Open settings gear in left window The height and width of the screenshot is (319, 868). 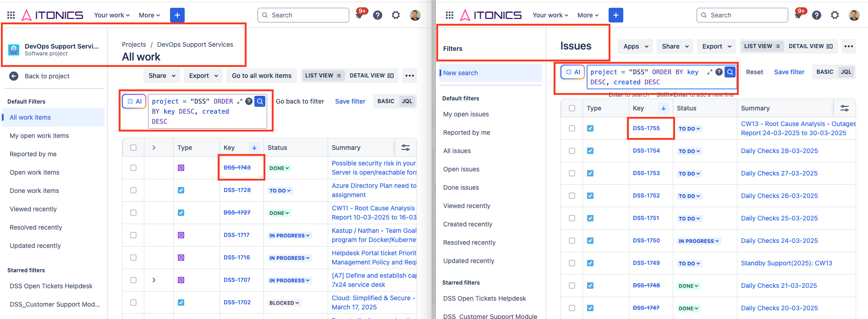point(396,15)
